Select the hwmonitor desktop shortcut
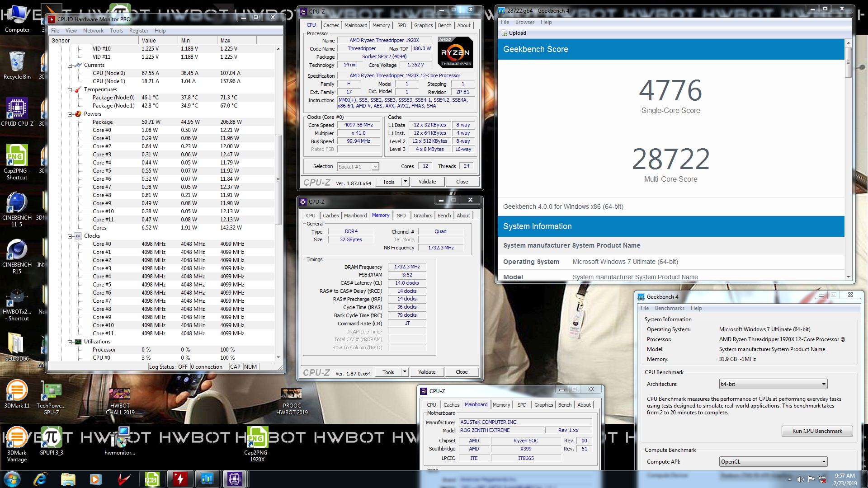This screenshot has width=868, height=488. [x=120, y=441]
